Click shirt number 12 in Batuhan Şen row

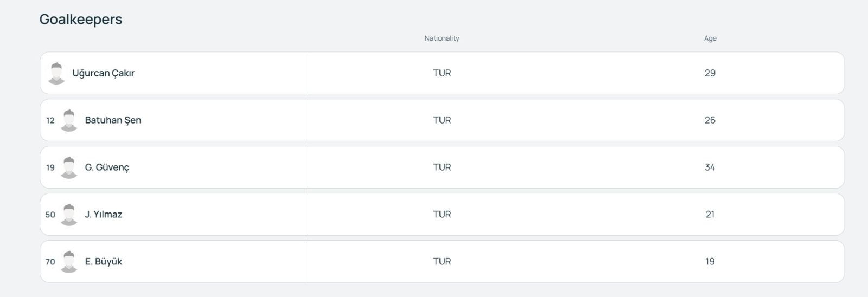[x=50, y=120]
